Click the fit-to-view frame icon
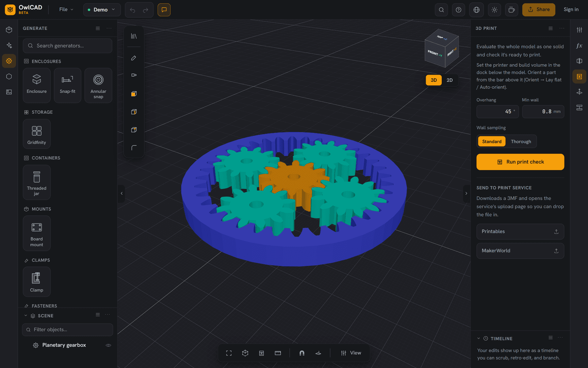The image size is (588, 368). point(229,353)
